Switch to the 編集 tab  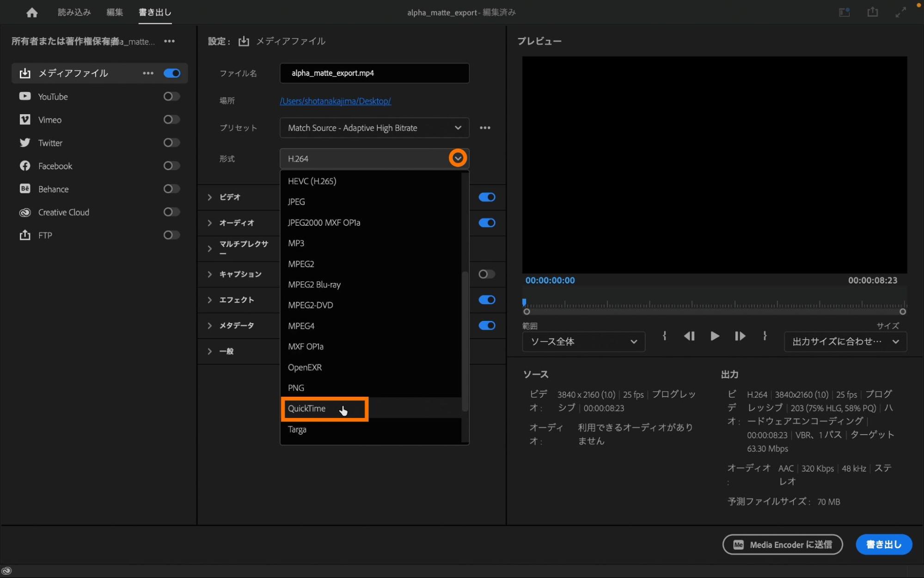[115, 12]
